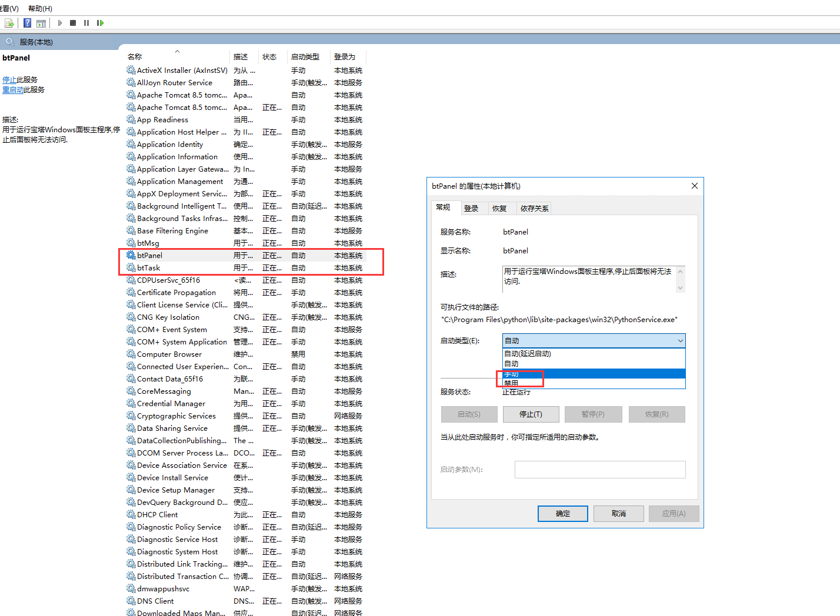Click the gear icon of DHCP Client
Viewport: 840px width, 616px height.
[x=131, y=514]
